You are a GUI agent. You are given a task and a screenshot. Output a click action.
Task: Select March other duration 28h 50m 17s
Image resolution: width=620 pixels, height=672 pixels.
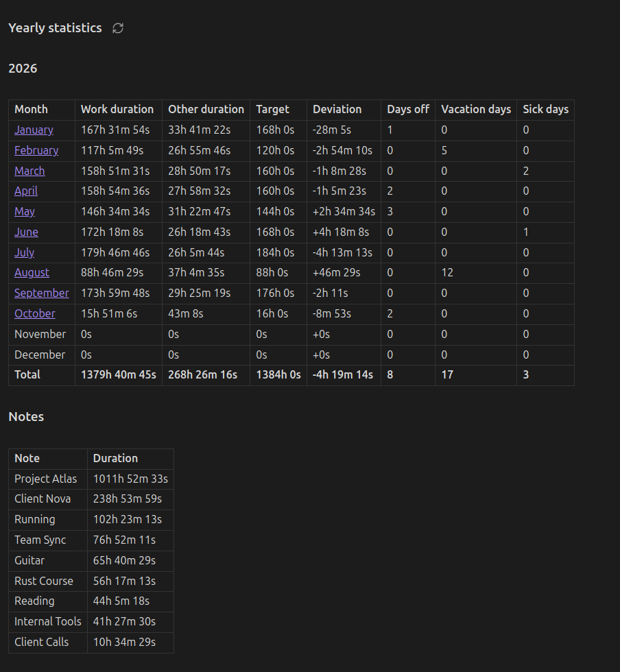coord(200,171)
